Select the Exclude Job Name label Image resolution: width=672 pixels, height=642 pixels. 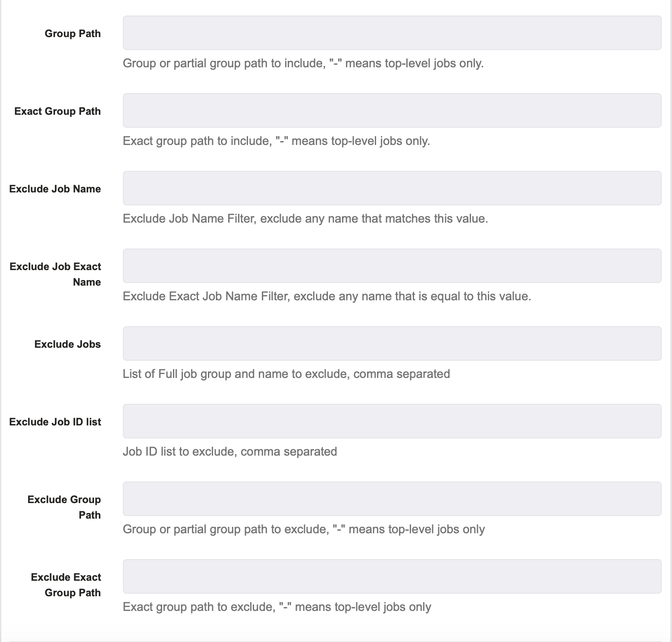pyautogui.click(x=55, y=189)
